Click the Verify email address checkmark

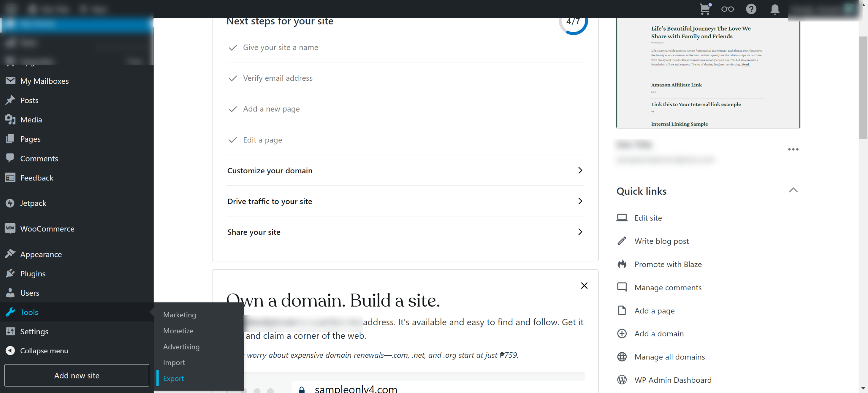(x=233, y=78)
